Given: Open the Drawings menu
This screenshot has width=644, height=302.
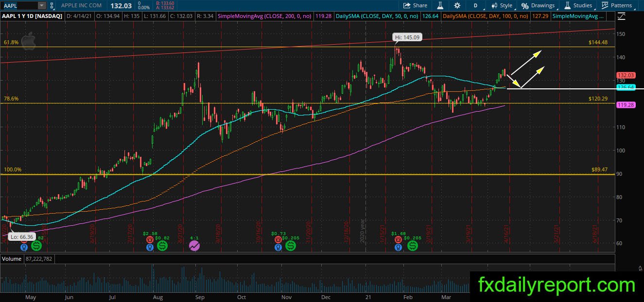Looking at the screenshot, I should (538, 5).
